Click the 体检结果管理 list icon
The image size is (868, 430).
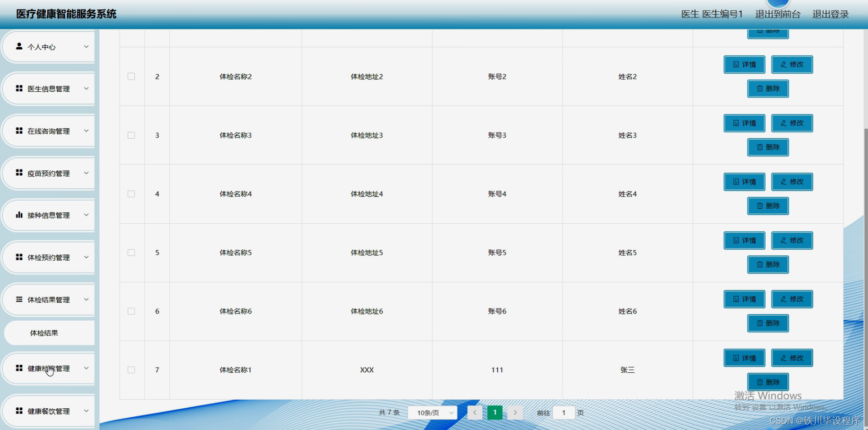[x=19, y=299]
